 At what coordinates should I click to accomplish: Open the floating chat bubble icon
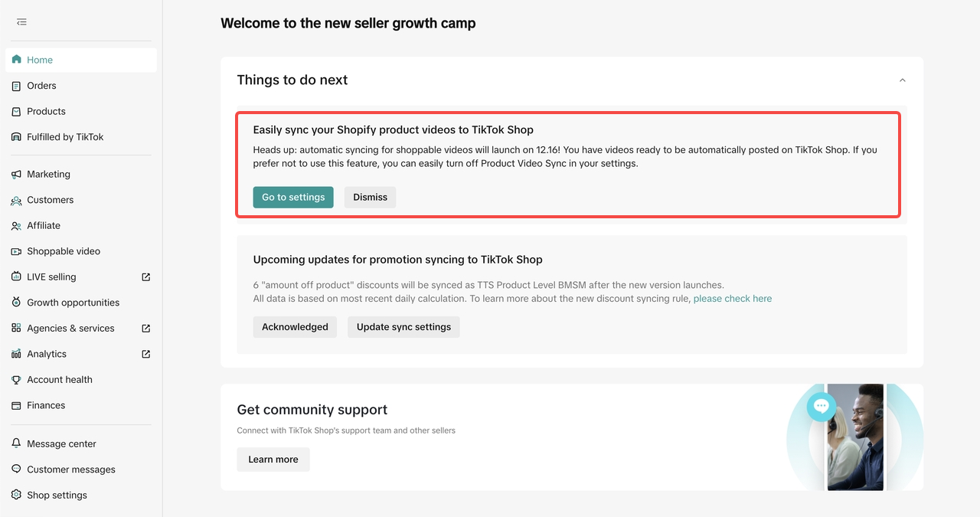point(822,406)
